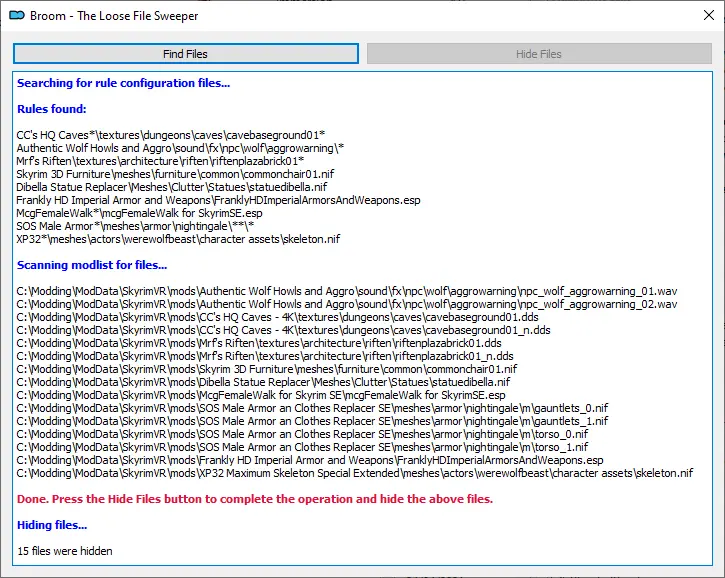Click the riftenplazabrick01_n.dds file path

tap(265, 356)
